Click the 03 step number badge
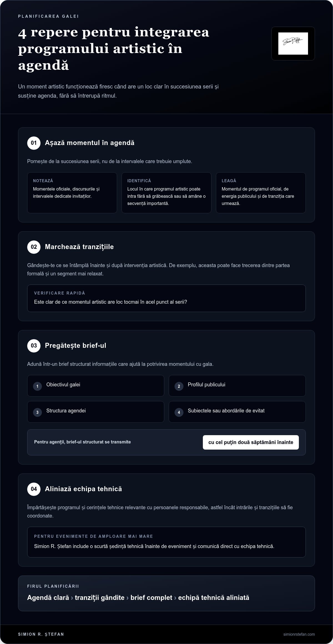 click(x=34, y=346)
